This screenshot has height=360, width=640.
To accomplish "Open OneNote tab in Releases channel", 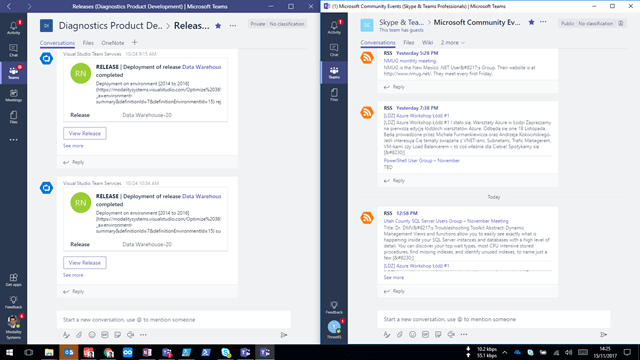I will (113, 43).
